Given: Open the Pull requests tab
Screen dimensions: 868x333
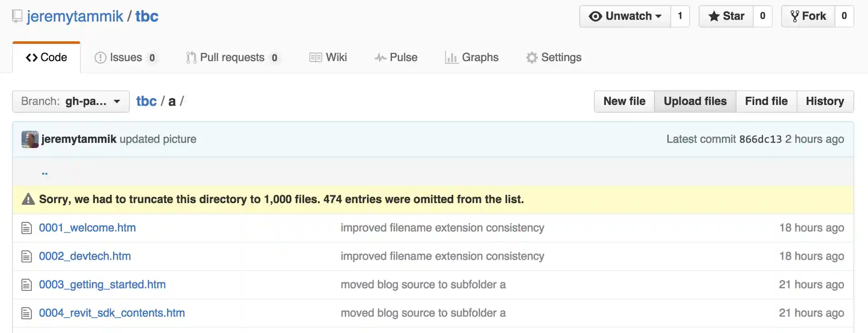Looking at the screenshot, I should [232, 57].
